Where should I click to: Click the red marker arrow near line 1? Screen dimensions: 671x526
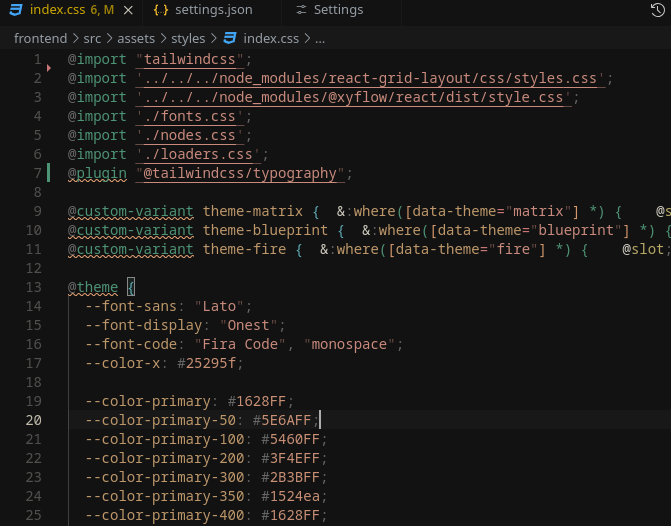click(49, 68)
